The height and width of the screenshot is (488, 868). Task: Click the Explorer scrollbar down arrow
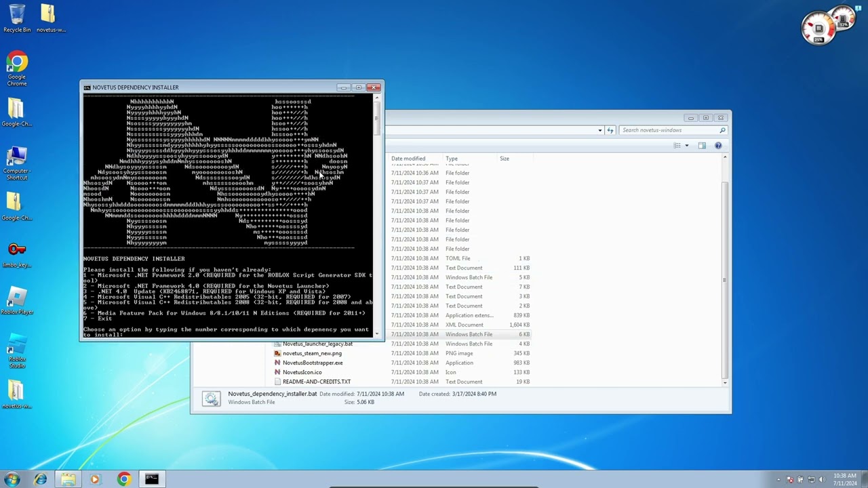click(725, 383)
